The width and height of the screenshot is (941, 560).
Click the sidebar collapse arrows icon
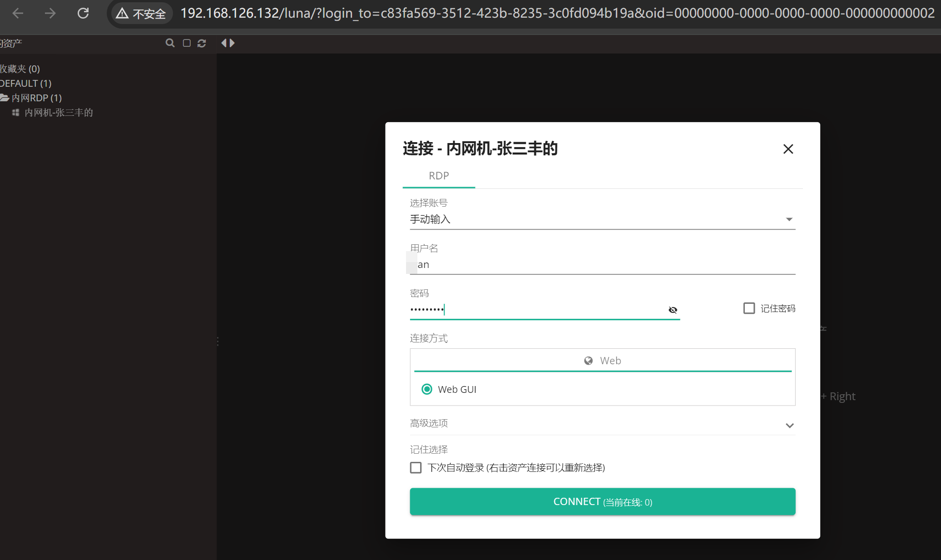point(228,43)
